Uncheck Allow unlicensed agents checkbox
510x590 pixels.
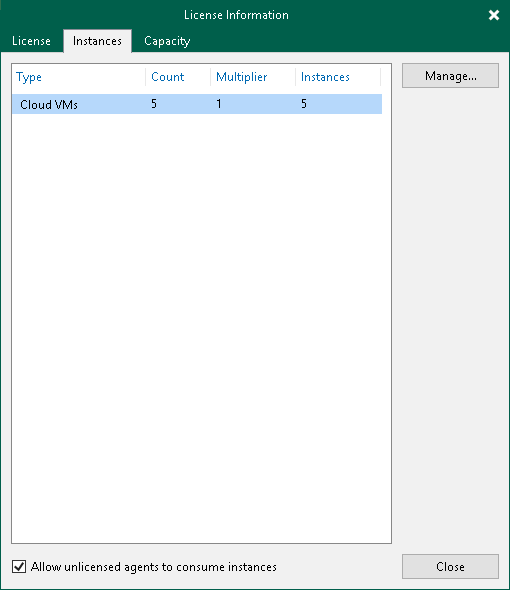click(x=19, y=566)
